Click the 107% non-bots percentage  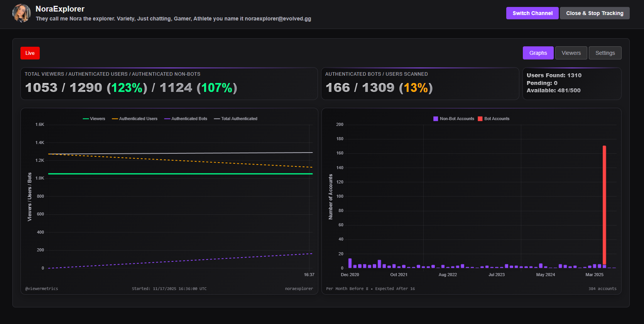(x=217, y=88)
